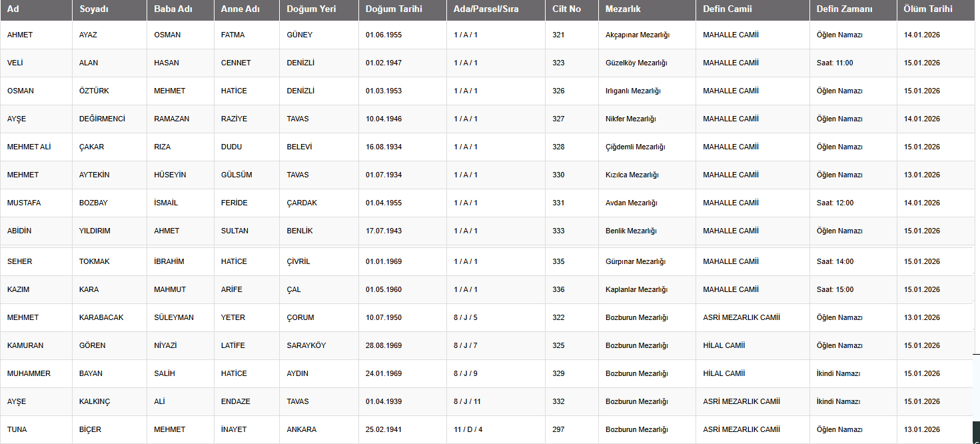Click the 11 / D / 4 parcel cell

[468, 429]
